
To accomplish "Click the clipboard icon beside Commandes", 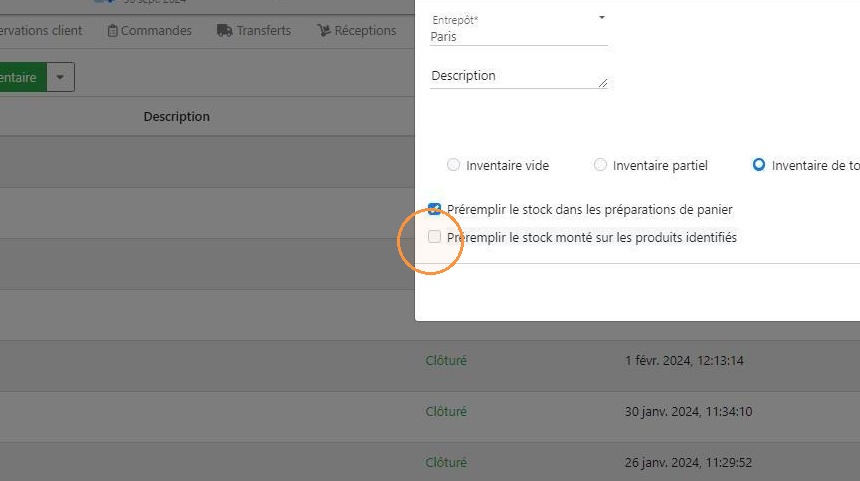I will 112,31.
